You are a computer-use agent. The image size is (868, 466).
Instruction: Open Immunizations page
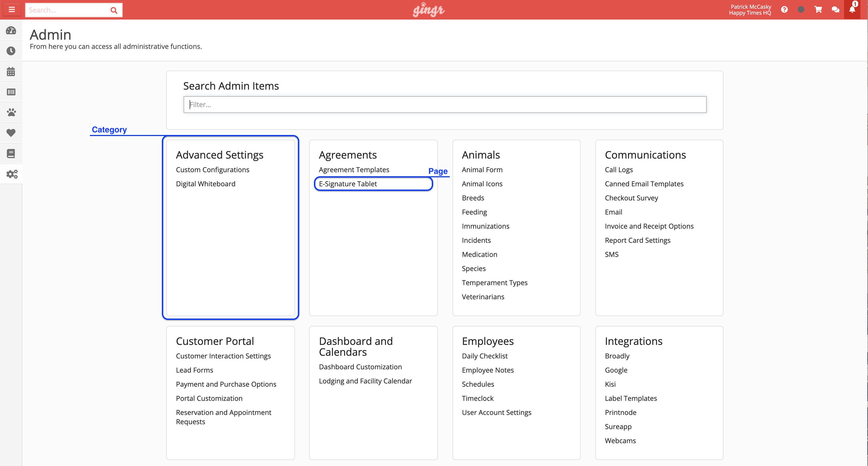[486, 226]
